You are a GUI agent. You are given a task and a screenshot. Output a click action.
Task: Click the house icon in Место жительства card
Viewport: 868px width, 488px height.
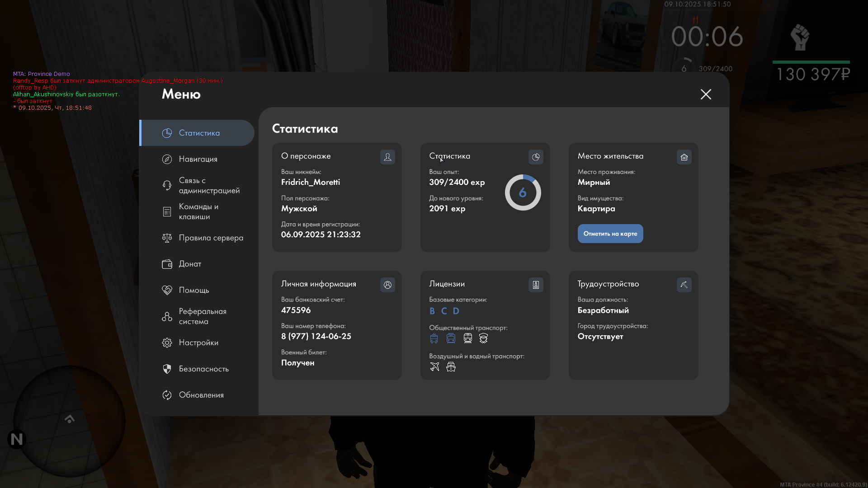[684, 157]
